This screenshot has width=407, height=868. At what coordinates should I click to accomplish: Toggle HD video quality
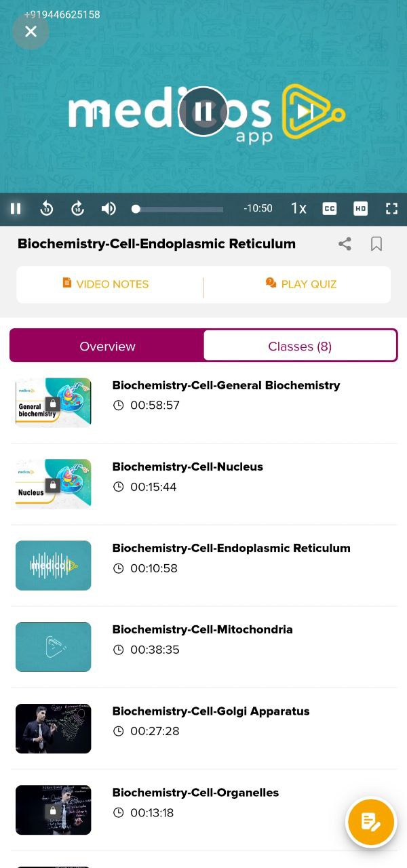[x=360, y=208]
